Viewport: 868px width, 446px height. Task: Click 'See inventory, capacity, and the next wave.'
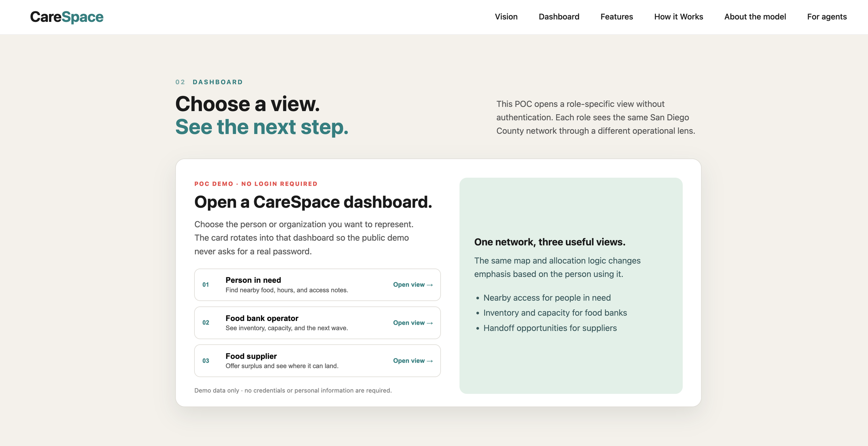click(x=287, y=328)
